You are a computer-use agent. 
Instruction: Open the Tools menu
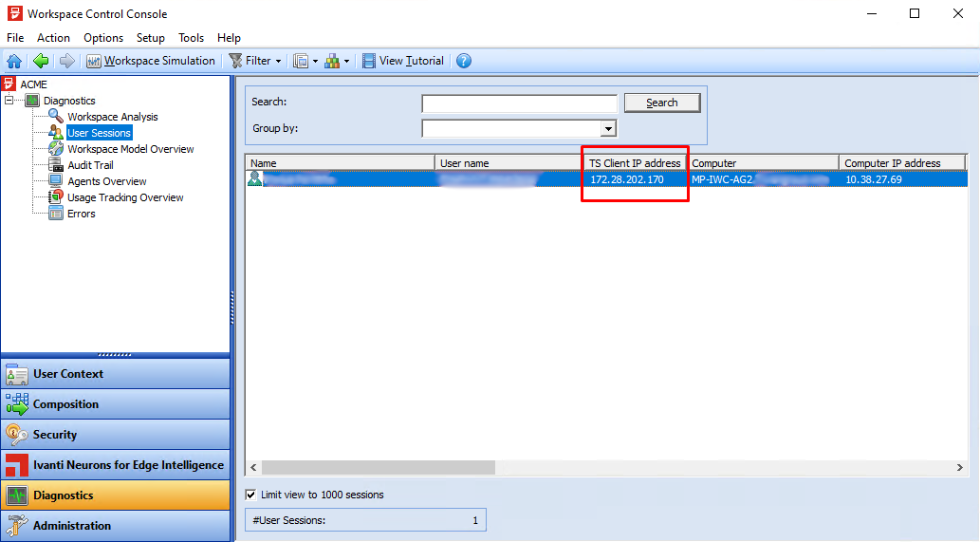[191, 38]
